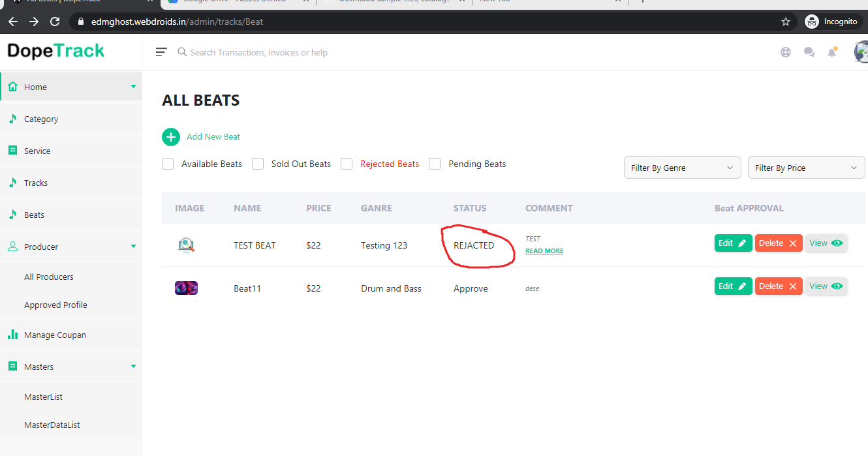Collapse Home menu via its arrow
The image size is (868, 456).
click(134, 86)
